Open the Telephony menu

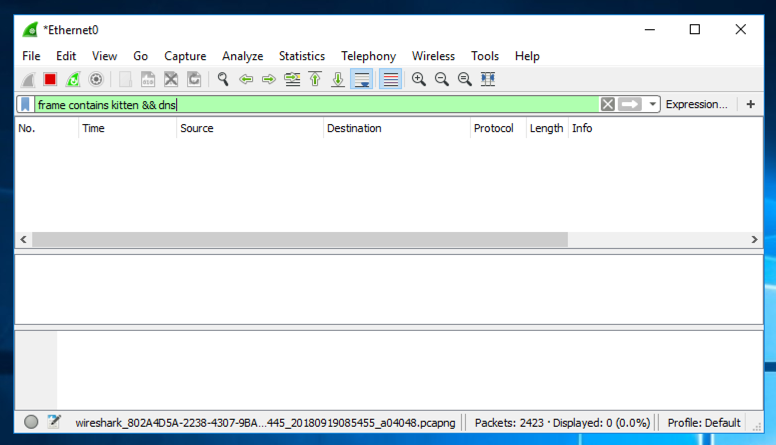pyautogui.click(x=369, y=56)
